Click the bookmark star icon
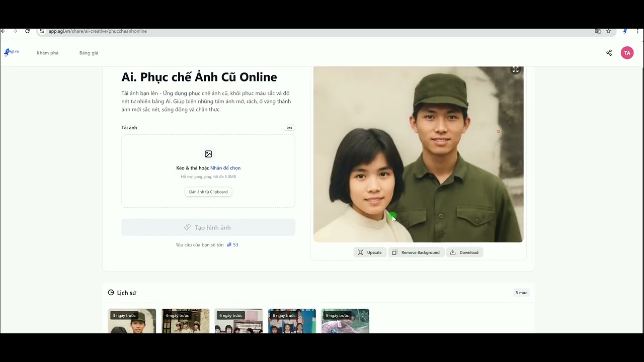Viewport: 644px width, 362px height. pos(609,31)
